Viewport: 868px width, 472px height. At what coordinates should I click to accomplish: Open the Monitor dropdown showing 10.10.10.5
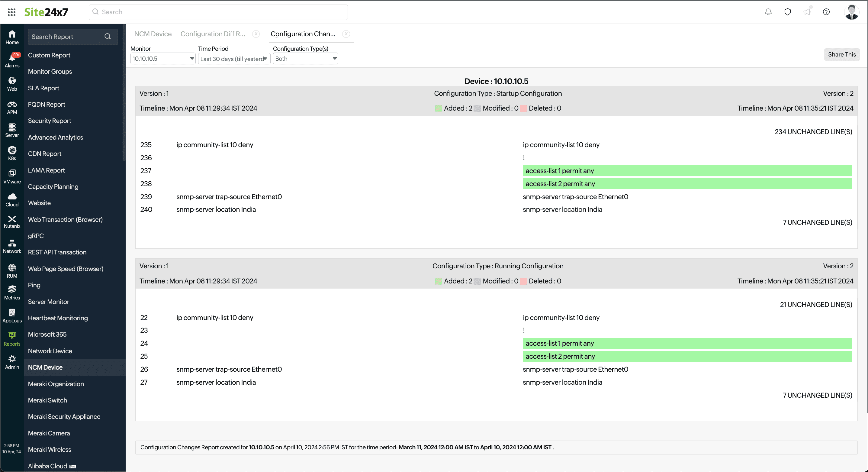[x=163, y=58]
